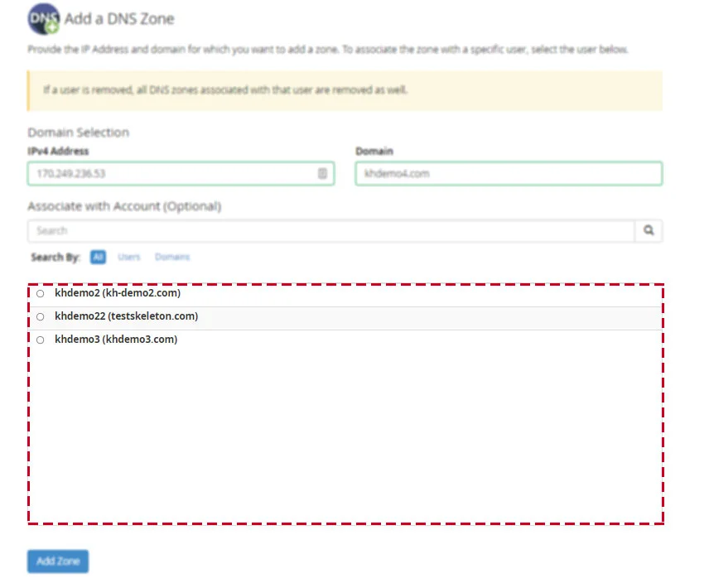Image resolution: width=709 pixels, height=588 pixels.
Task: Focus the IPv4 Address input field
Action: [x=181, y=174]
